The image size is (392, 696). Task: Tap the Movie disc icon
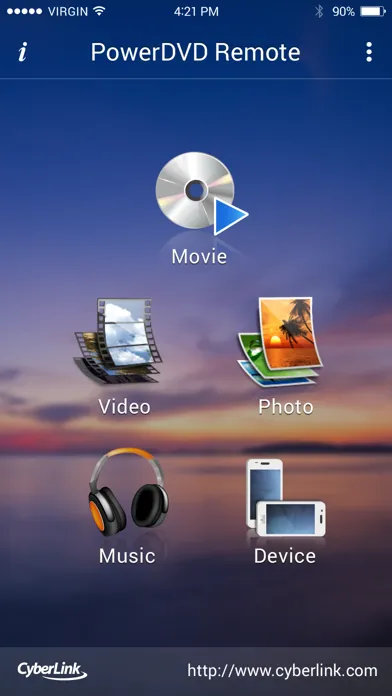click(x=201, y=194)
